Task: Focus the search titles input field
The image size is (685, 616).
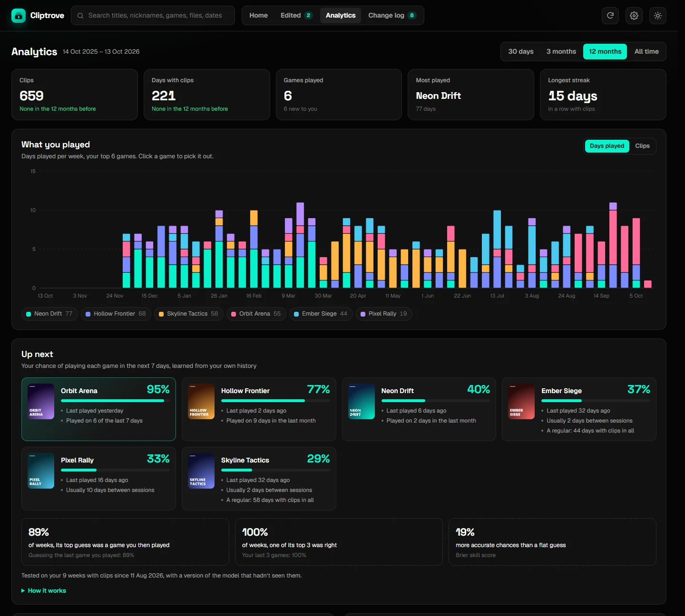Action: click(153, 16)
